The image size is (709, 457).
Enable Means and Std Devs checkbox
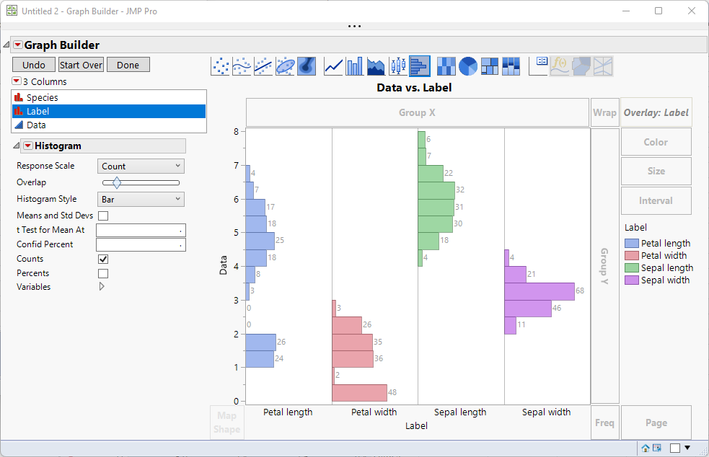103,216
